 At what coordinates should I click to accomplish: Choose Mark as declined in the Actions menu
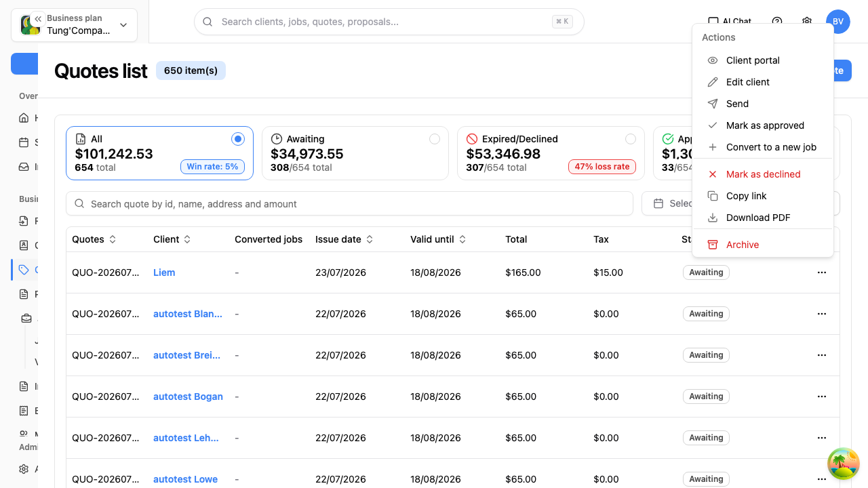[763, 174]
